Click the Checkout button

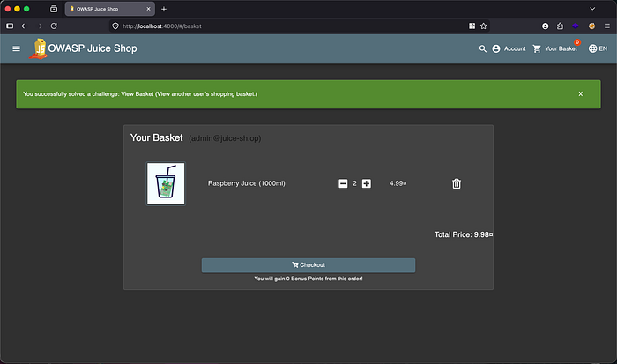(308, 265)
